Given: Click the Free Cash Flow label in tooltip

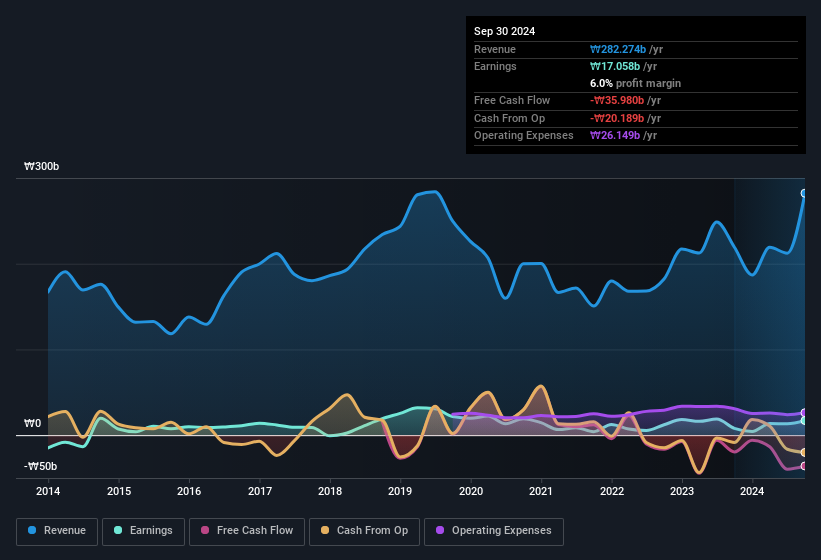Looking at the screenshot, I should coord(512,100).
